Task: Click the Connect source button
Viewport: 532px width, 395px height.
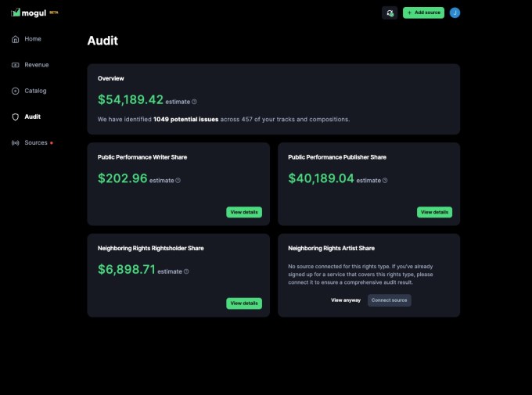Action: [x=389, y=300]
